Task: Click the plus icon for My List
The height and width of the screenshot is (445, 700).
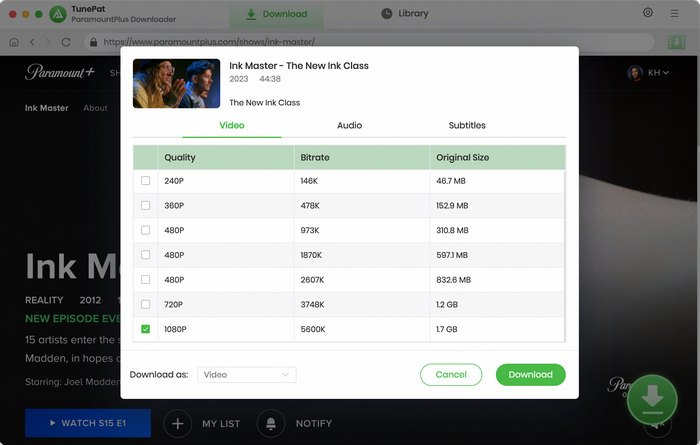Action: coord(178,424)
